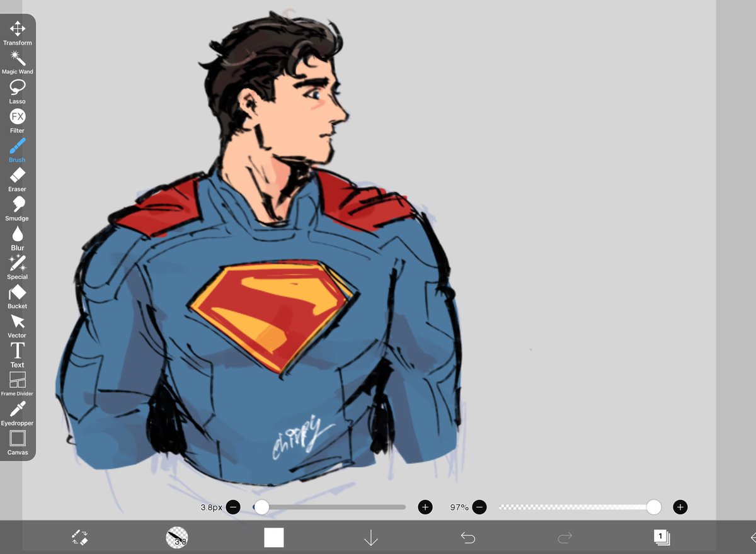Open the layers panel showing 1
The width and height of the screenshot is (756, 554).
tap(661, 537)
